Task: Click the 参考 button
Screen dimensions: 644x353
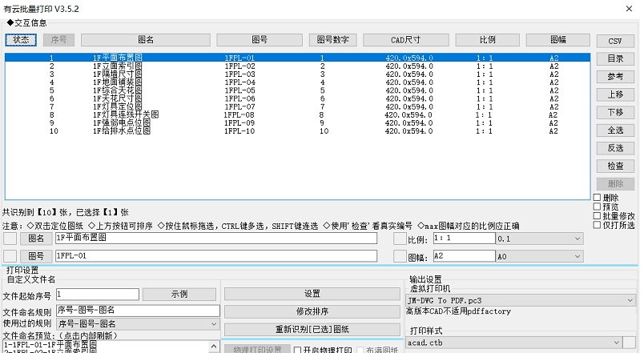Action: 615,77
